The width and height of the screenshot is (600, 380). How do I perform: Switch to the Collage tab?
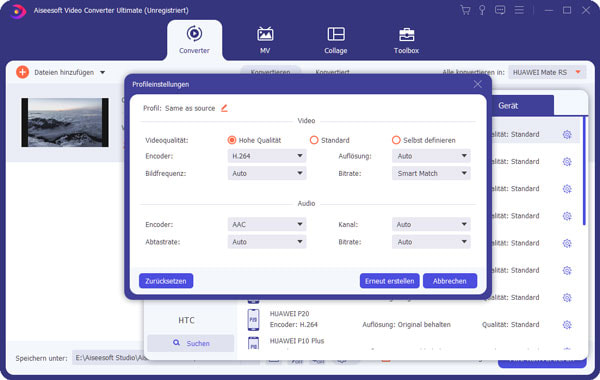pos(336,40)
